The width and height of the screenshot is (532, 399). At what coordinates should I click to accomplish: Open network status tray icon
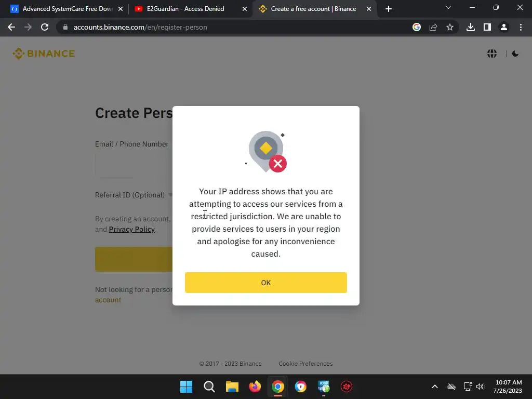tap(468, 387)
